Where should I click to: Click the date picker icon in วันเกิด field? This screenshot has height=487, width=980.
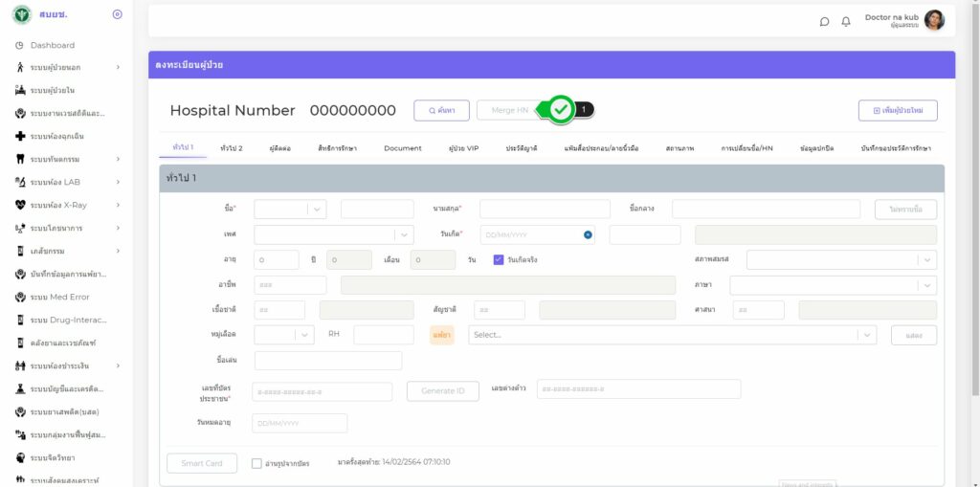588,234
